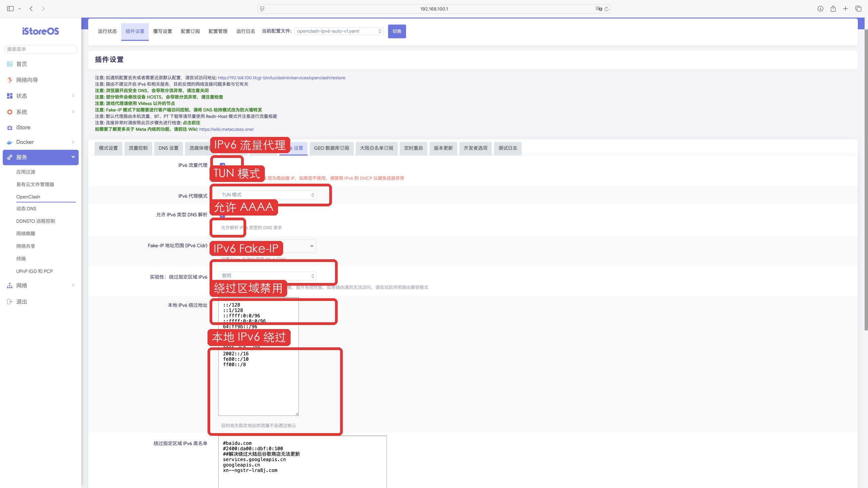
Task: Click the translate icon in address bar
Action: pos(599,9)
